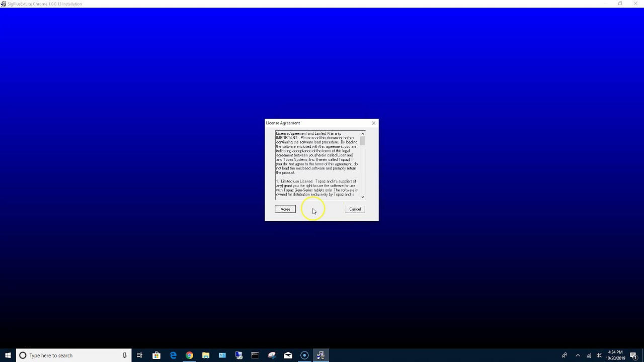Cancel the license agreement dialog

pyautogui.click(x=355, y=209)
